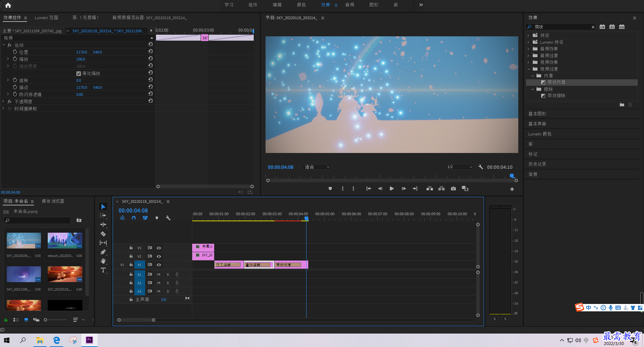The image size is (644, 347).
Task: Show more workspaces chevron
Action: point(421,5)
